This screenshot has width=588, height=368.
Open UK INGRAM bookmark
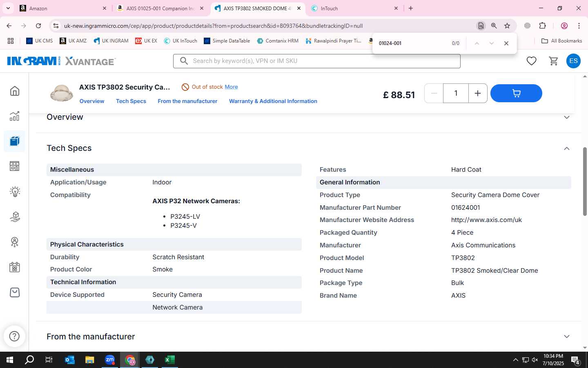(x=111, y=41)
